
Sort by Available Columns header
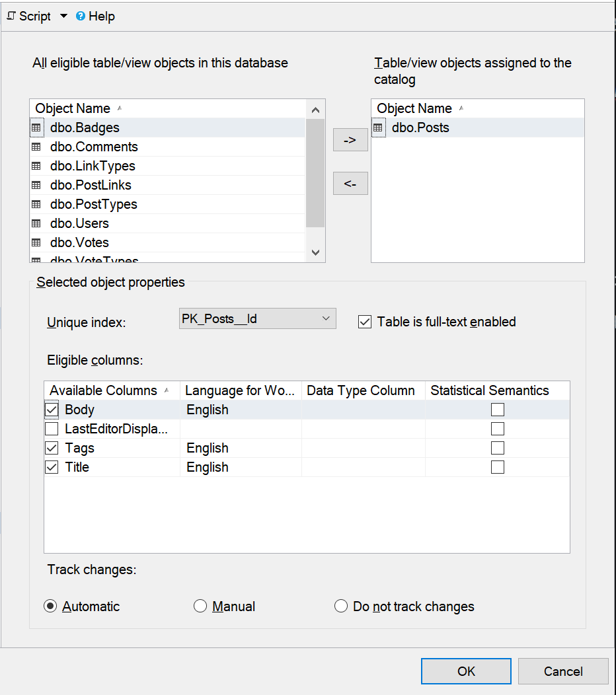pyautogui.click(x=103, y=390)
